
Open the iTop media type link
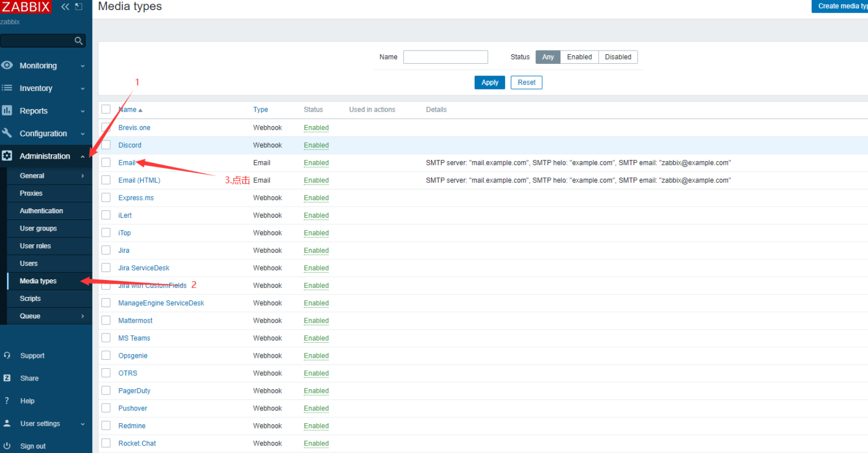click(125, 233)
